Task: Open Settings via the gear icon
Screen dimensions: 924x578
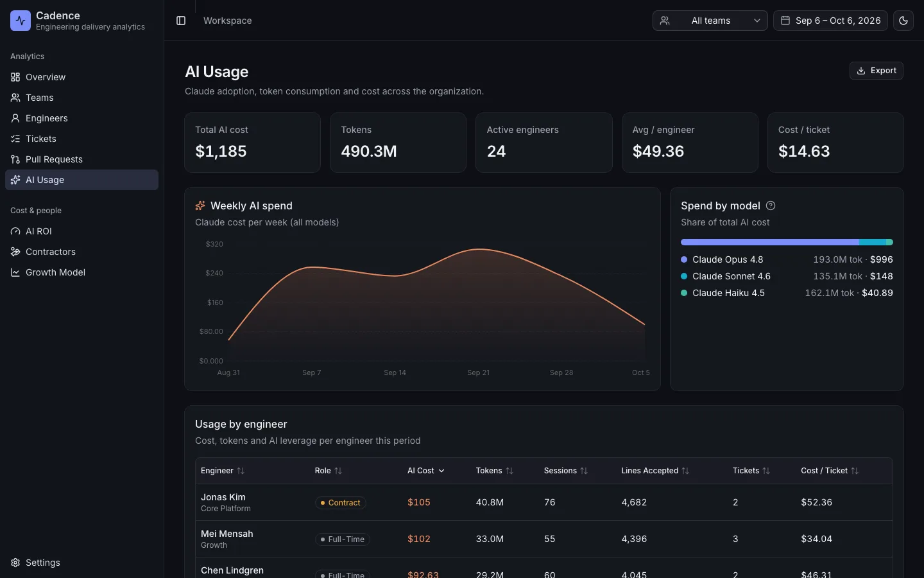Action: (x=15, y=563)
